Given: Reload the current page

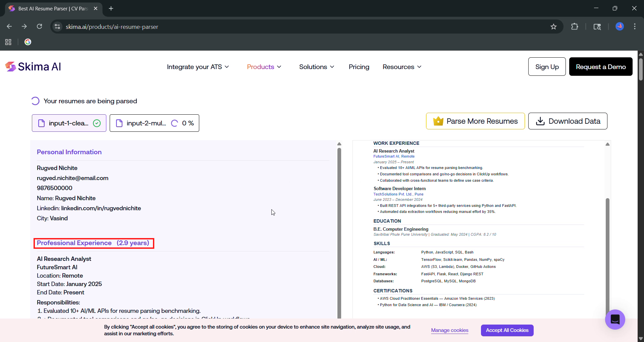Looking at the screenshot, I should tap(39, 26).
